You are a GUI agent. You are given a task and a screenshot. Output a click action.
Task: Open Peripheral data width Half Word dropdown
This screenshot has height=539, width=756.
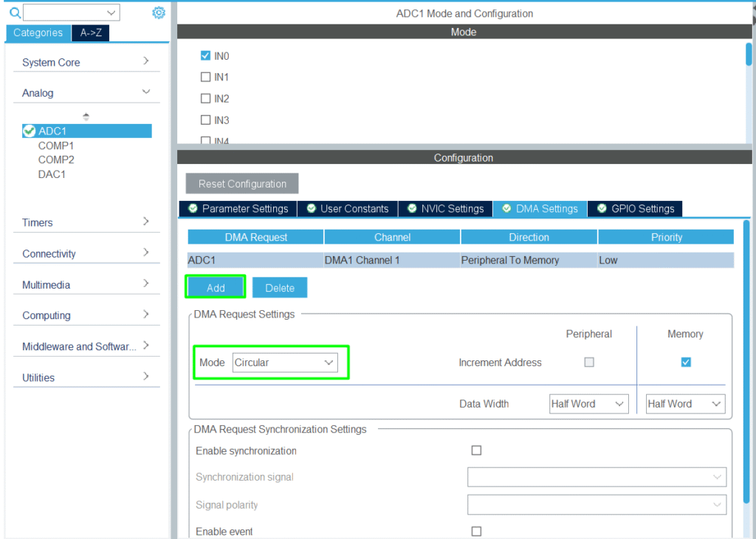pyautogui.click(x=588, y=404)
